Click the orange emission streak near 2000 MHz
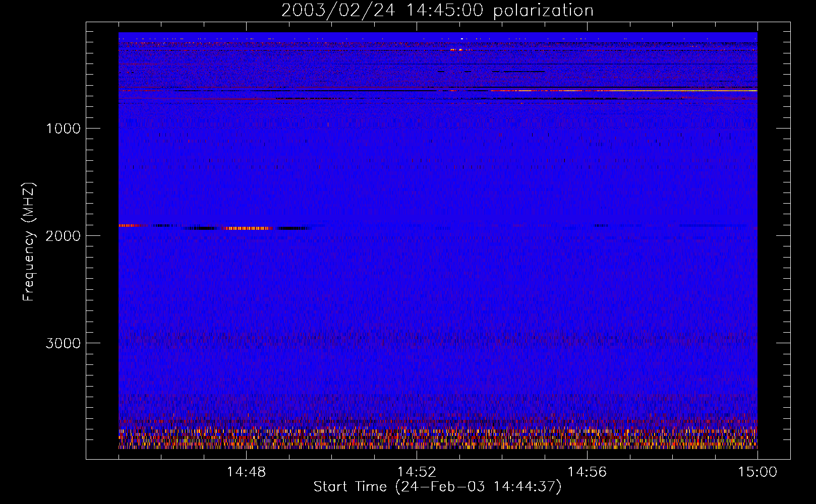 click(249, 228)
